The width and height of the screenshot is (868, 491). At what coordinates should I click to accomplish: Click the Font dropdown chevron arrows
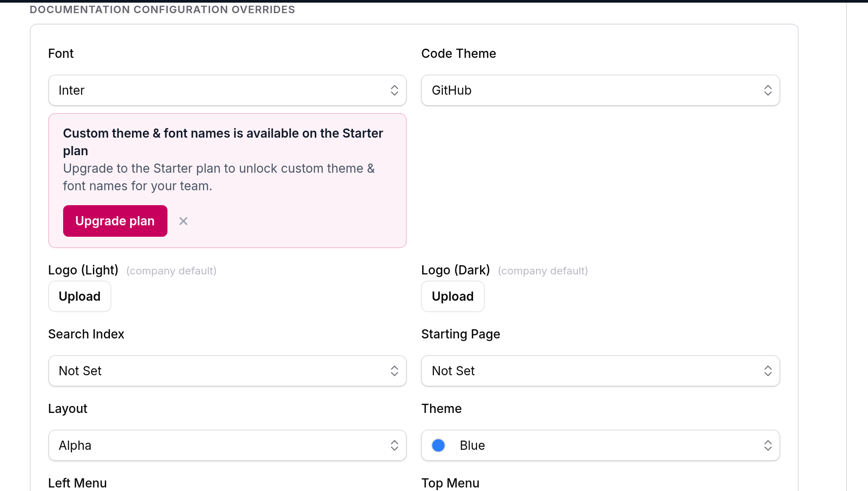coord(395,90)
